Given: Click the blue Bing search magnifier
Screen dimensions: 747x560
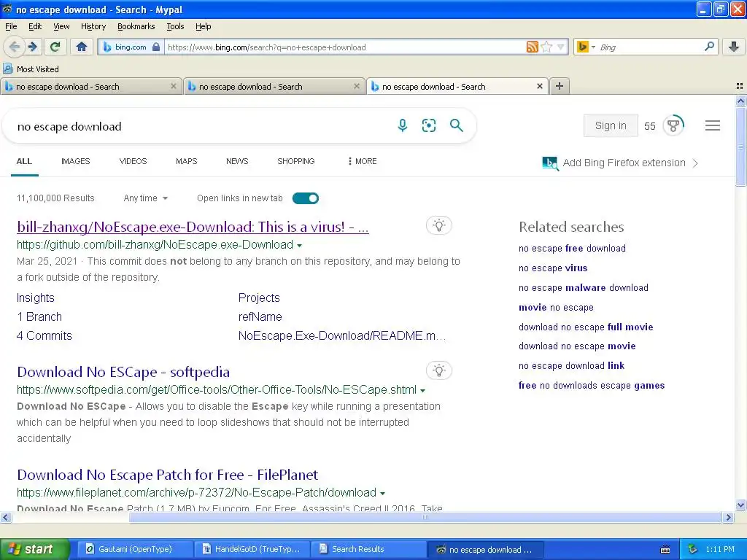Looking at the screenshot, I should (457, 125).
